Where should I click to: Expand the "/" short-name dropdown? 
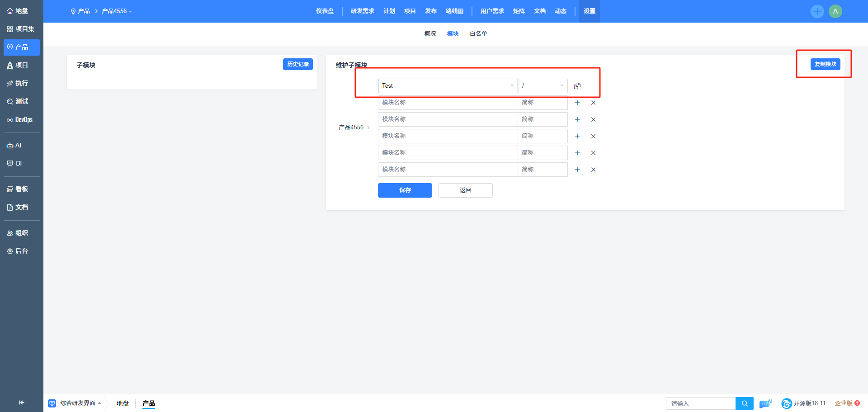543,86
